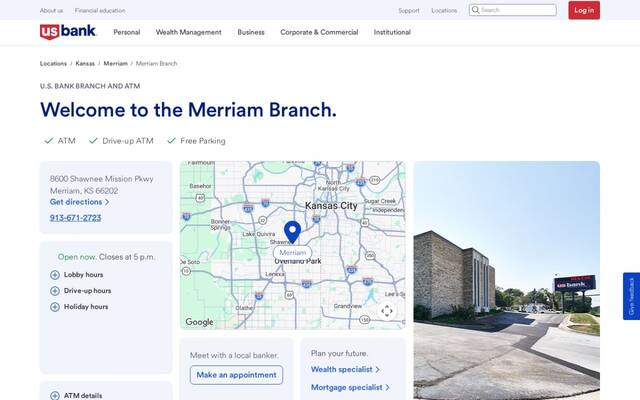Click the address 8600 Shawnee Mission Pkwy

(102, 179)
